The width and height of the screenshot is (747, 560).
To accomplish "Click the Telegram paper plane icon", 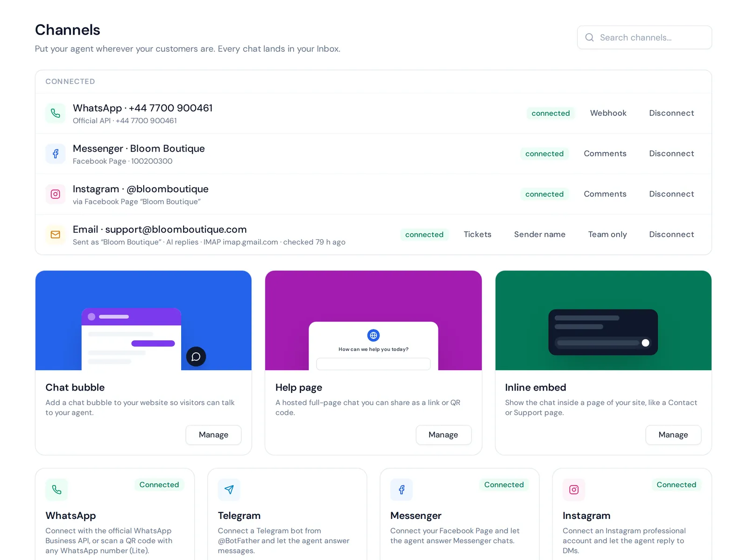I will pyautogui.click(x=229, y=490).
